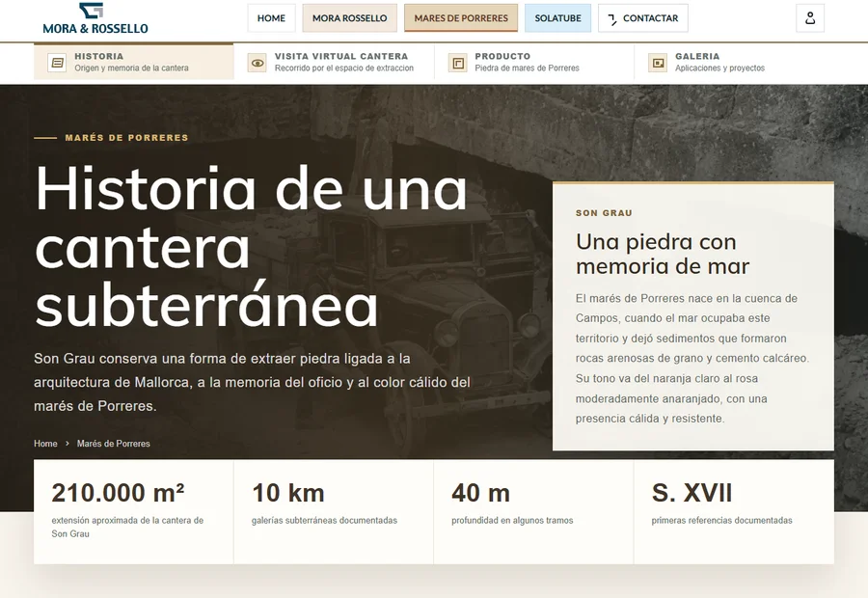Viewport: 868px width, 598px height.
Task: Click the '40 m' statistic
Action: click(480, 493)
